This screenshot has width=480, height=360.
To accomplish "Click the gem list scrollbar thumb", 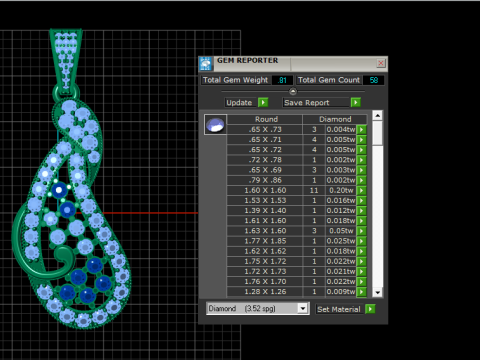I will 377,133.
